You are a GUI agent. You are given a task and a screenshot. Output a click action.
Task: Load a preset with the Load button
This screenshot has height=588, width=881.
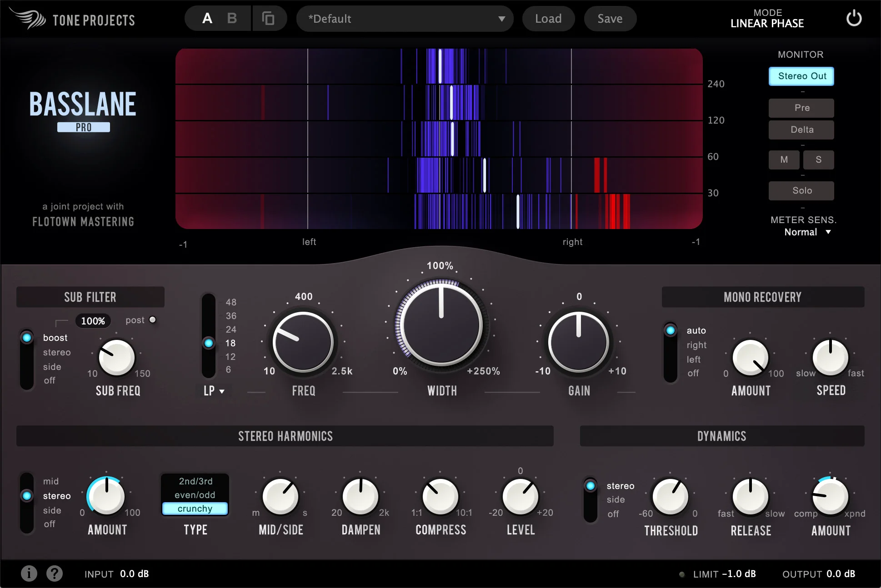[548, 19]
